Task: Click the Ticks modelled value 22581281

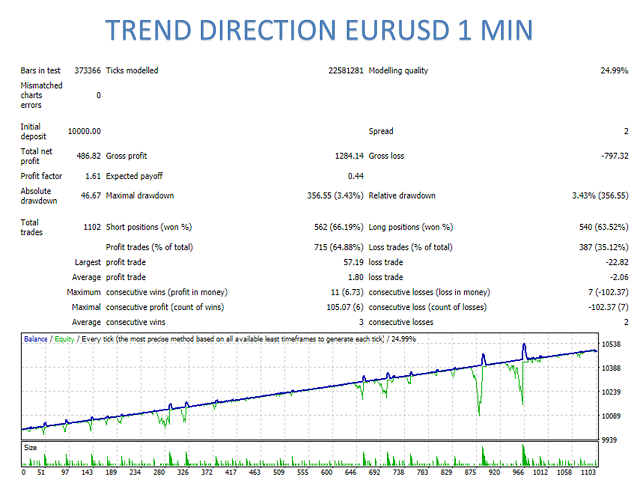Action: (345, 71)
